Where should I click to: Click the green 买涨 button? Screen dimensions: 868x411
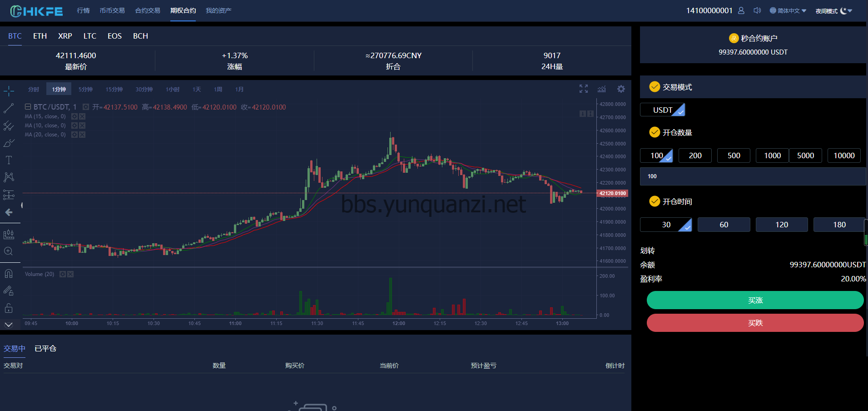pos(755,301)
